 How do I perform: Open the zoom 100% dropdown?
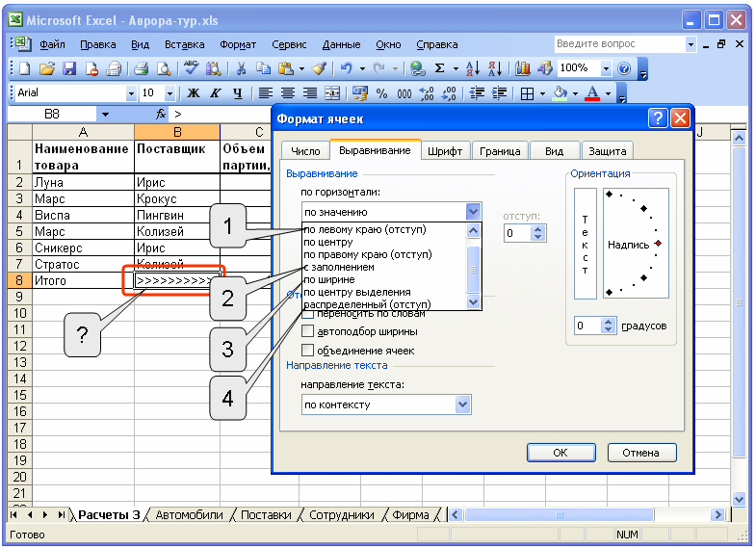[606, 69]
